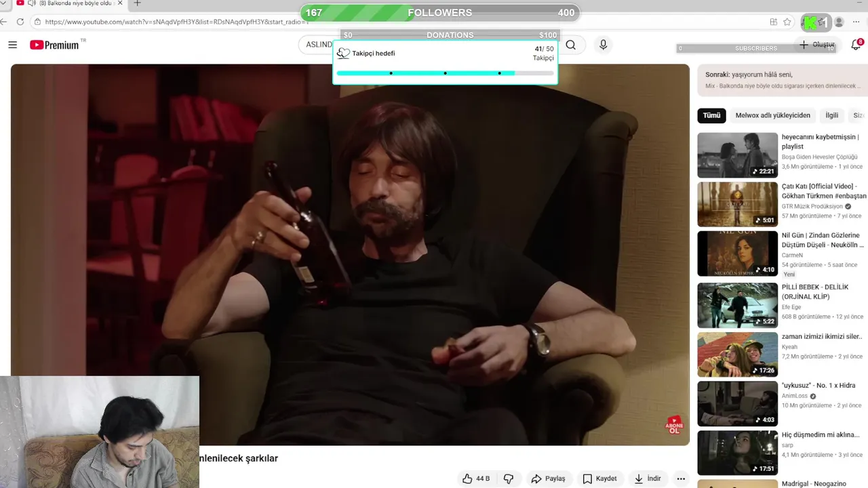The height and width of the screenshot is (488, 868).
Task: Click title PİLLİ BEBEK - DELİLİK
Action: 815,291
